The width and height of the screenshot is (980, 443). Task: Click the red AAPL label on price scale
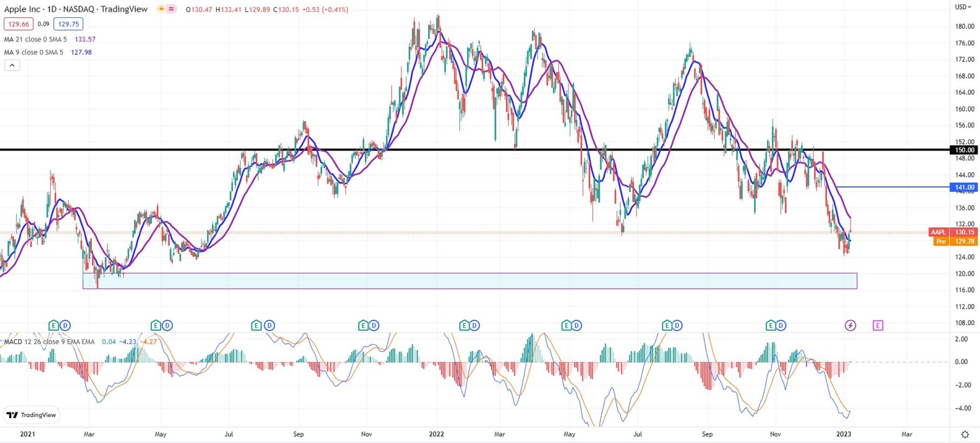[938, 232]
